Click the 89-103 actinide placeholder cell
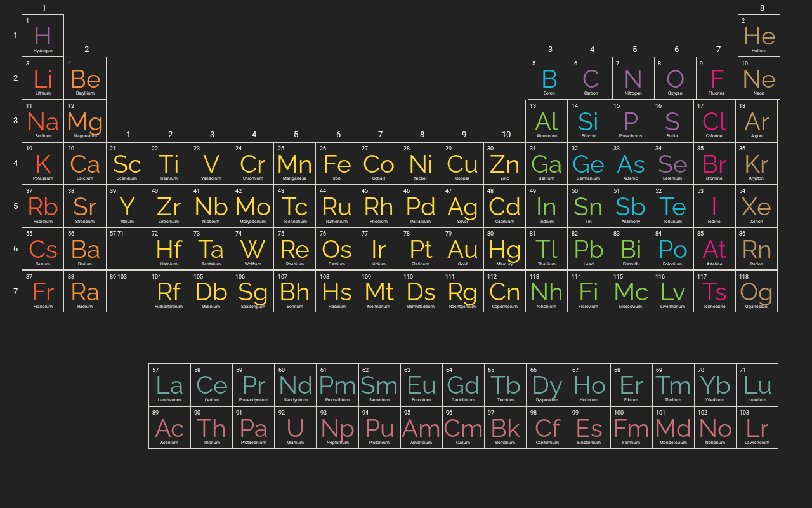This screenshot has height=508, width=812. click(127, 291)
